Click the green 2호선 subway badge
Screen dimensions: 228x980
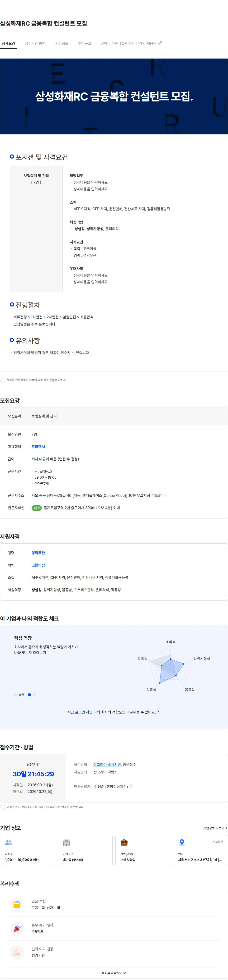(x=37, y=508)
